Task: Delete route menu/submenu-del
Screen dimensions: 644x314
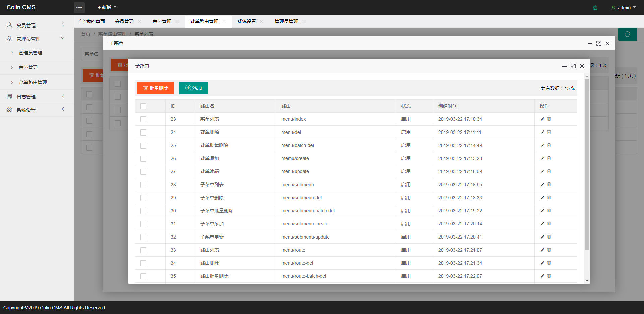Action: click(549, 198)
